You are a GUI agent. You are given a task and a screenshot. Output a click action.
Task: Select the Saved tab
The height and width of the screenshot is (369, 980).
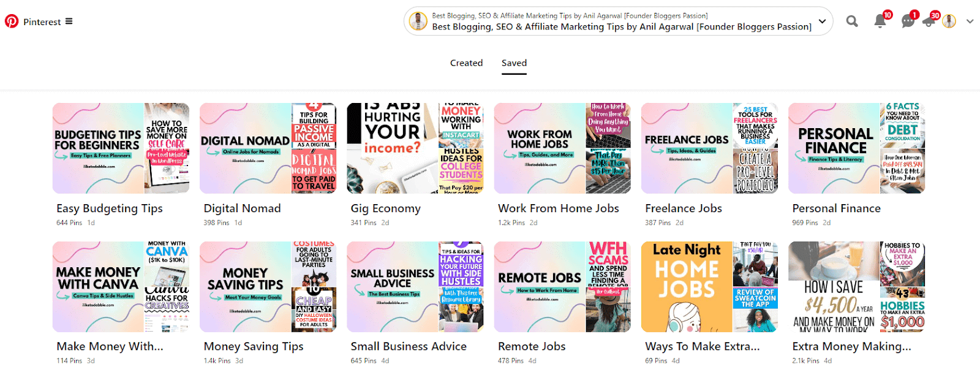point(514,63)
